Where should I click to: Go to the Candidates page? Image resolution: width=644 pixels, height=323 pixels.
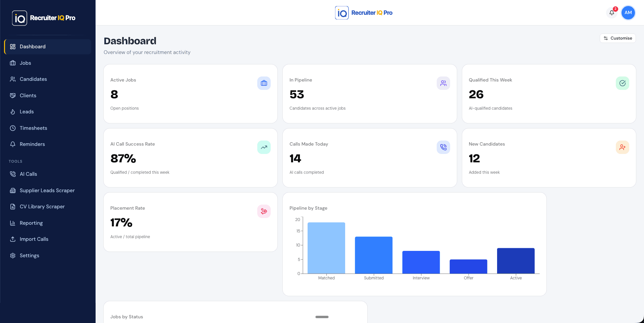click(x=48, y=79)
